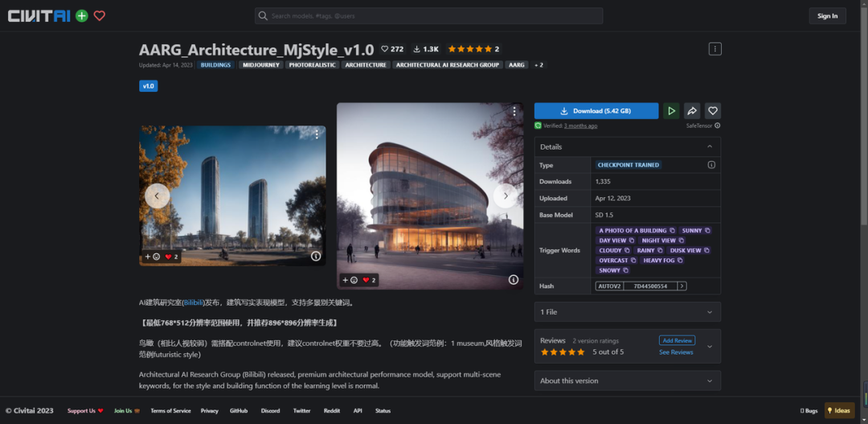Click the green Run model play button
The image size is (868, 424).
coord(671,111)
